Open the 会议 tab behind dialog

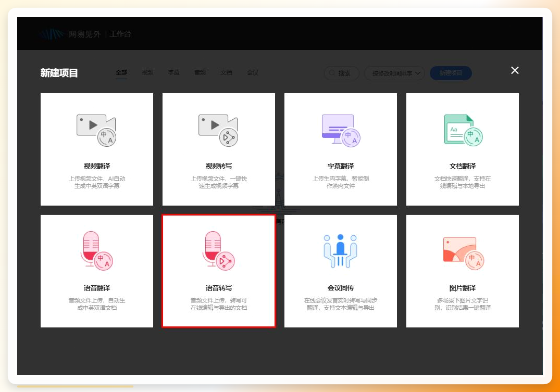(x=253, y=72)
